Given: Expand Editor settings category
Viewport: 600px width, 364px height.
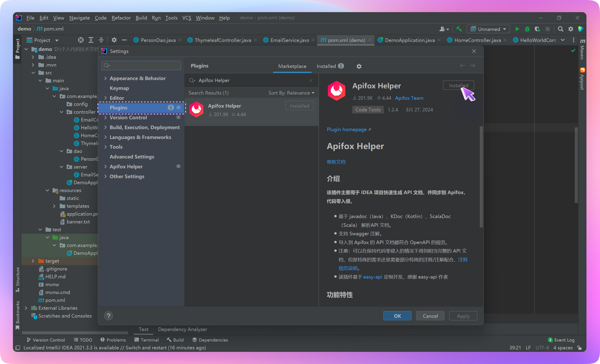Looking at the screenshot, I should (x=106, y=98).
